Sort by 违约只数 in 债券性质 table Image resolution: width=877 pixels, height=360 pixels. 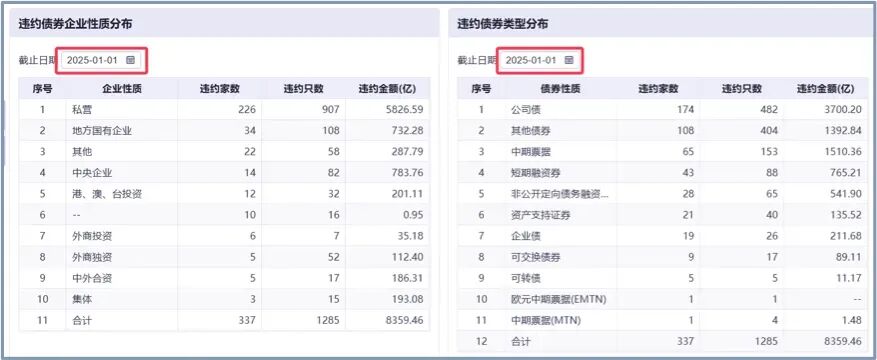click(742, 89)
